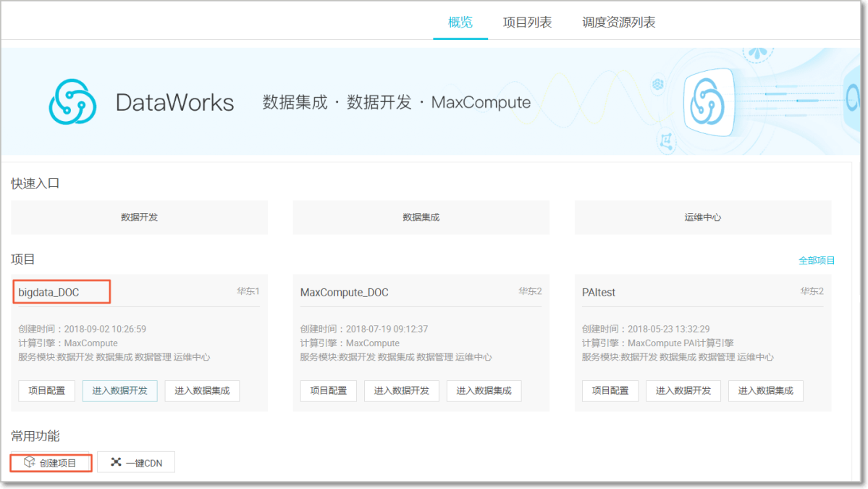Click 进入数据开发 for PAItest
The width and height of the screenshot is (868, 489).
683,390
